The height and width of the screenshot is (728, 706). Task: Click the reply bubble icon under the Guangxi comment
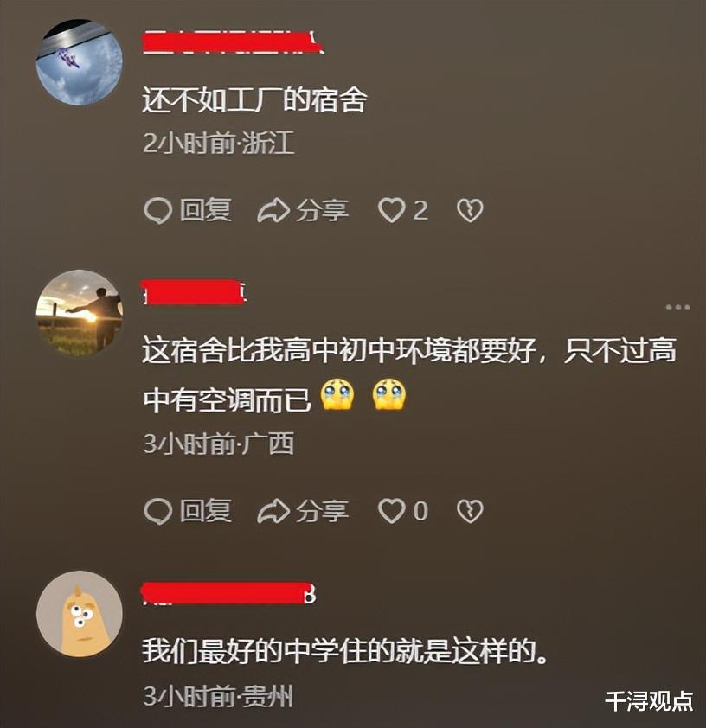[158, 512]
